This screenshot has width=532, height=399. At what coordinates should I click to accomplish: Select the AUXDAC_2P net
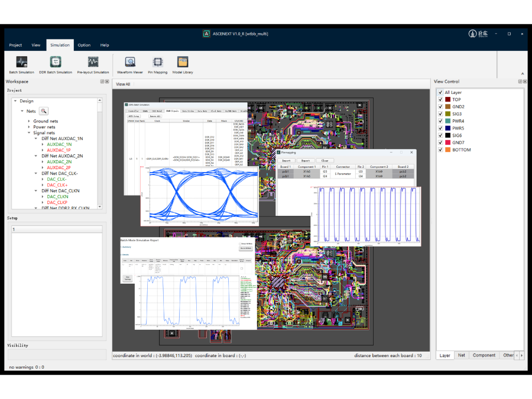59,167
